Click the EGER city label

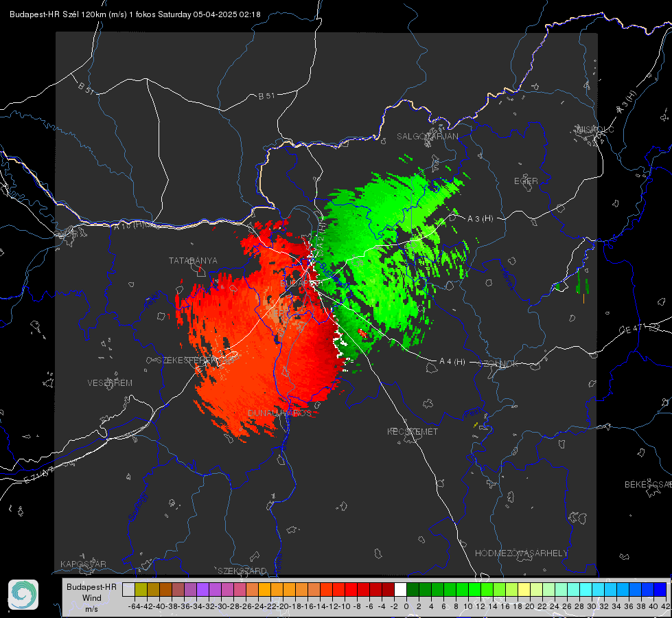(x=526, y=181)
